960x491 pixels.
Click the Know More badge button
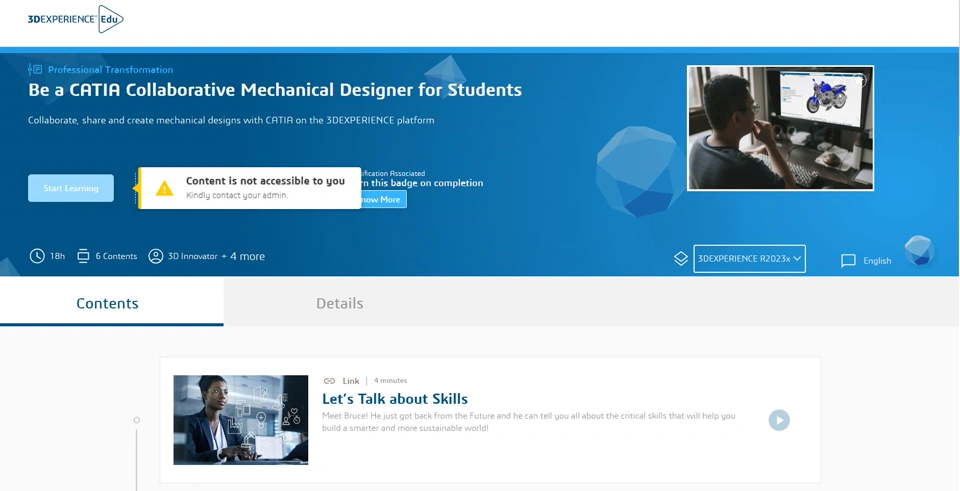(382, 200)
